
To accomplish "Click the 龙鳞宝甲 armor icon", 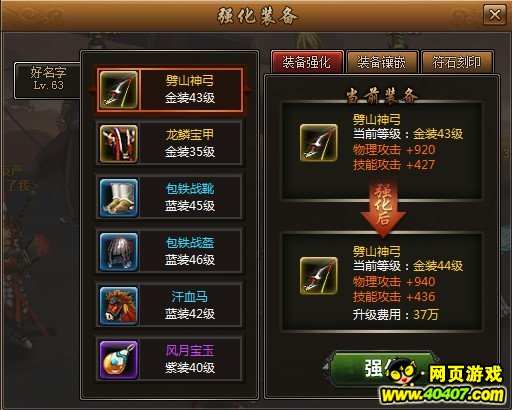I will coord(119,144).
